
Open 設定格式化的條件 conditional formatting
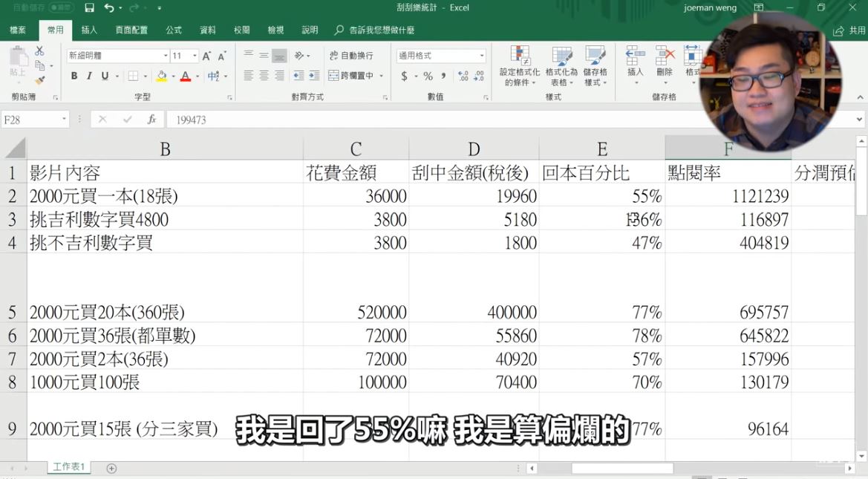pyautogui.click(x=520, y=67)
